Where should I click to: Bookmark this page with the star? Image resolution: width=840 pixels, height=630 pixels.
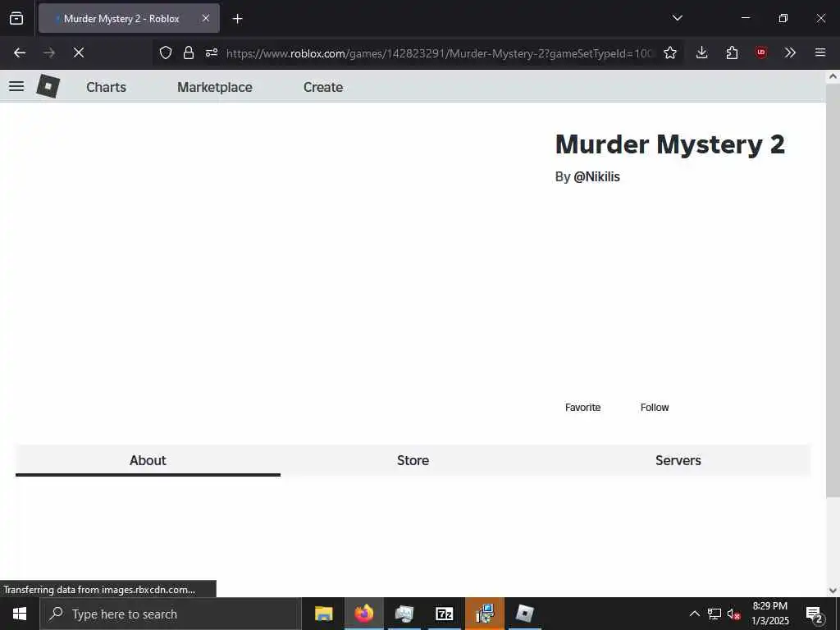(x=669, y=52)
